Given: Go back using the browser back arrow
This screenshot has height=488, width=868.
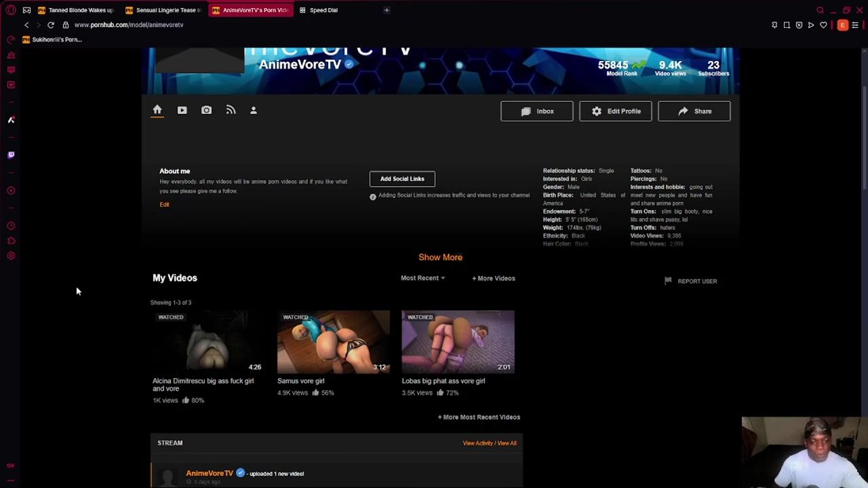Looking at the screenshot, I should pos(26,25).
